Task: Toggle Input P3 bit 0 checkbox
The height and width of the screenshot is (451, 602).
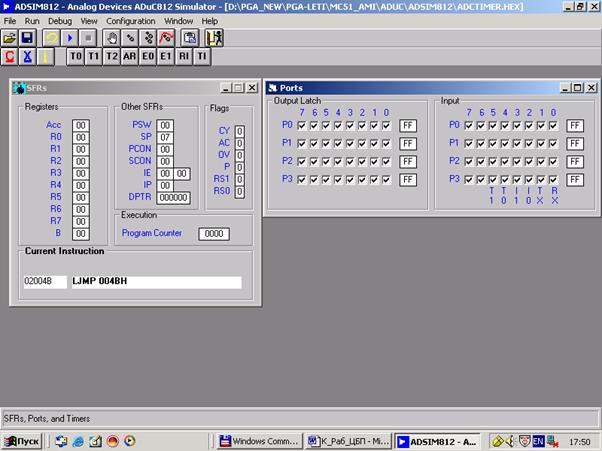Action: pyautogui.click(x=554, y=179)
